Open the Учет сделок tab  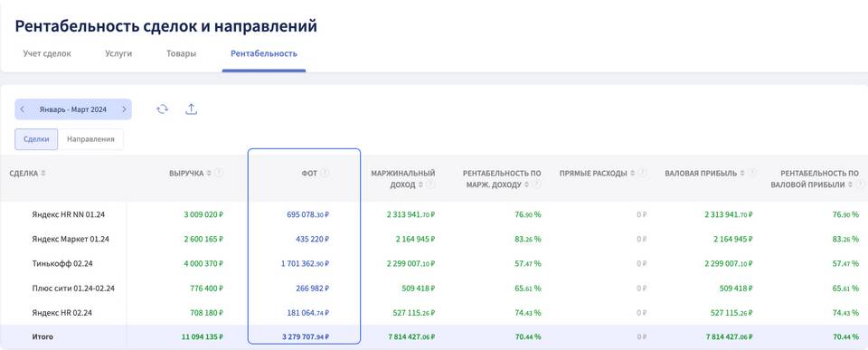(x=47, y=53)
